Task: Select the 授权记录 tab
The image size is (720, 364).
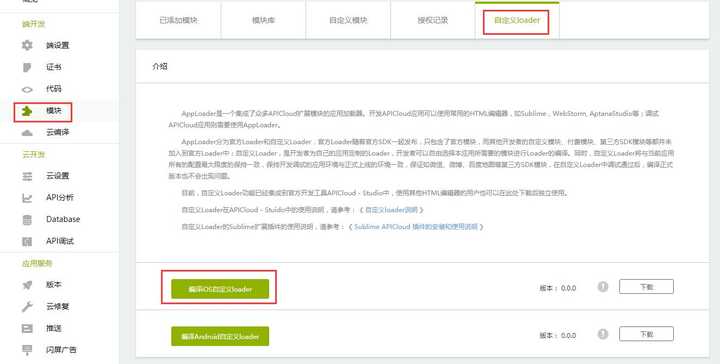Action: [433, 21]
